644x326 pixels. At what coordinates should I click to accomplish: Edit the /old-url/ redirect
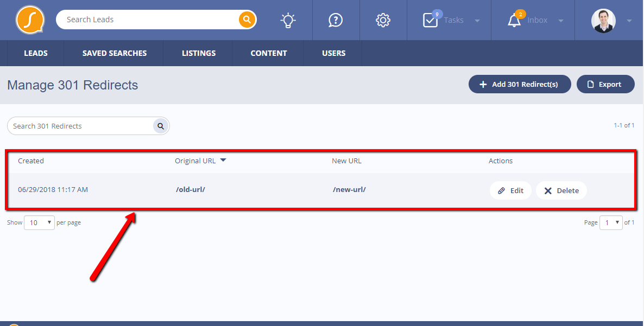[x=510, y=190]
